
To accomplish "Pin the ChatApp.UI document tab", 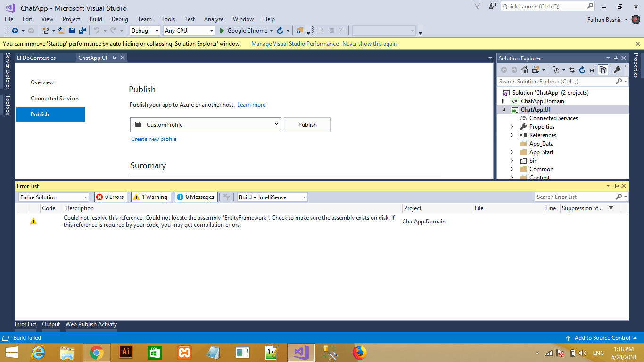I will (114, 58).
